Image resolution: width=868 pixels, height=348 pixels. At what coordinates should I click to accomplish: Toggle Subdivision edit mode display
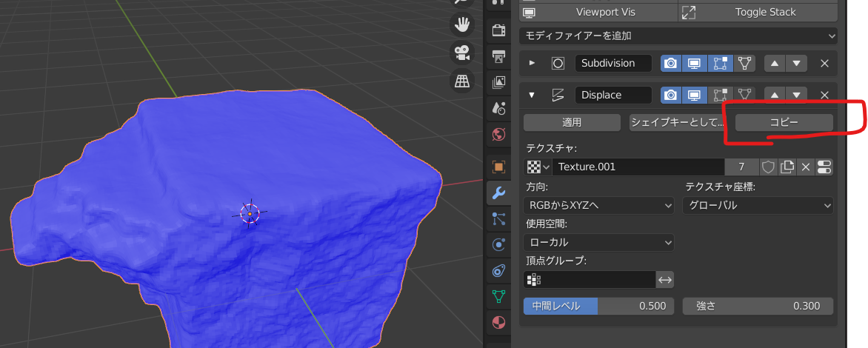[x=720, y=63]
